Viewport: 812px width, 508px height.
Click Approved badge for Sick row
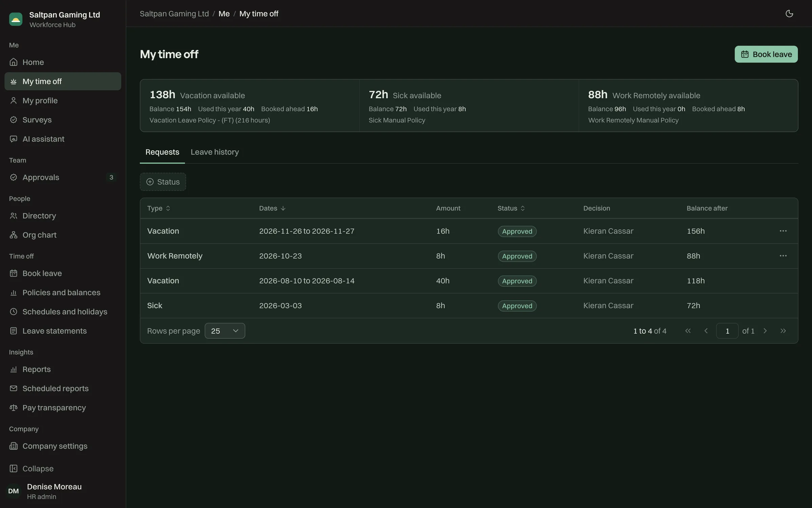click(x=517, y=306)
